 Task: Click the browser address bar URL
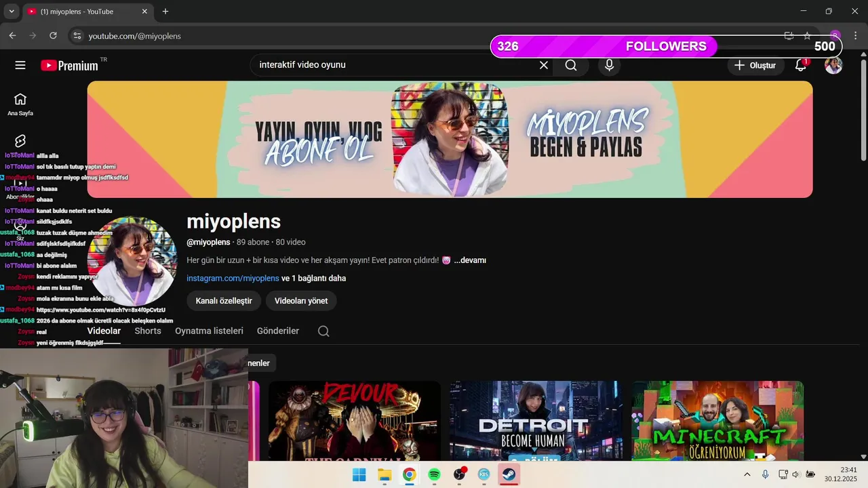coord(134,36)
